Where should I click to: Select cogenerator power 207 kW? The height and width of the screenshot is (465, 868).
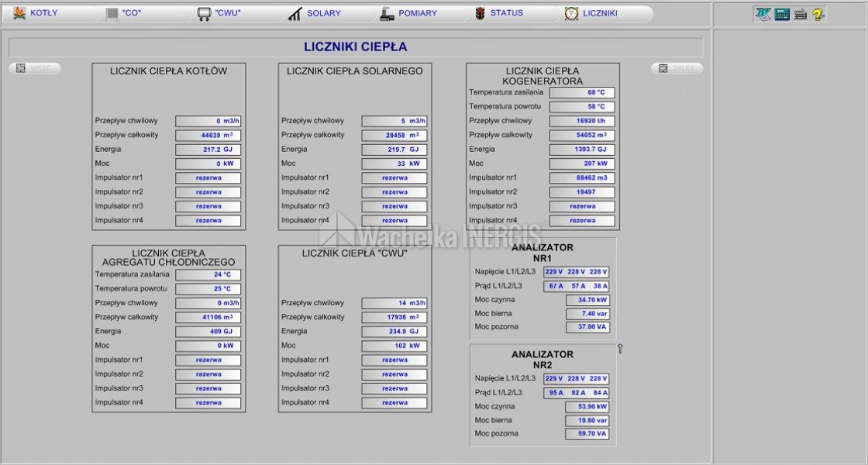(582, 164)
